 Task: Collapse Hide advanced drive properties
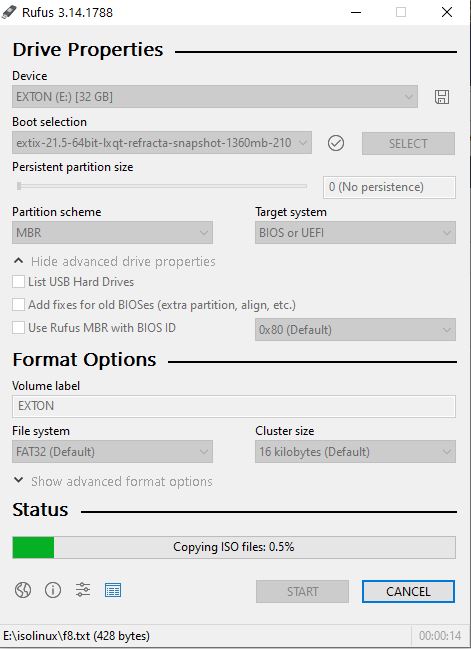(x=114, y=262)
